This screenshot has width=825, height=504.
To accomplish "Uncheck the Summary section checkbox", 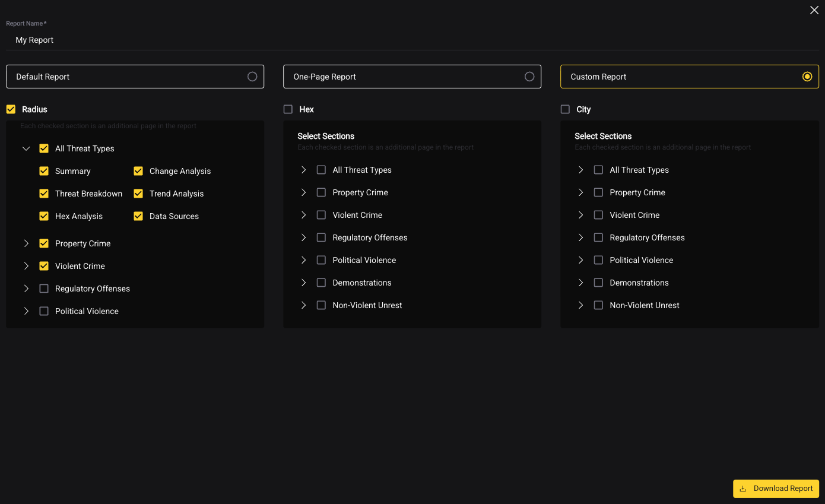I will tap(44, 171).
